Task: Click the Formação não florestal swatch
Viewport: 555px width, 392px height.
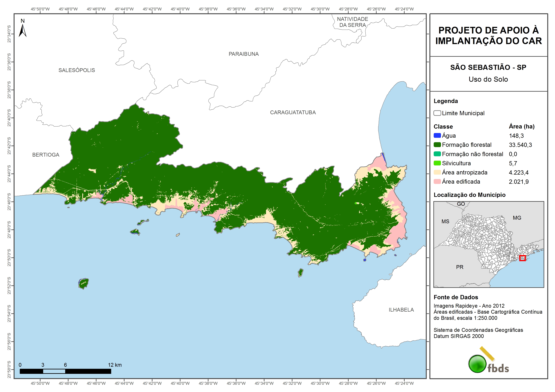Action: [437, 154]
